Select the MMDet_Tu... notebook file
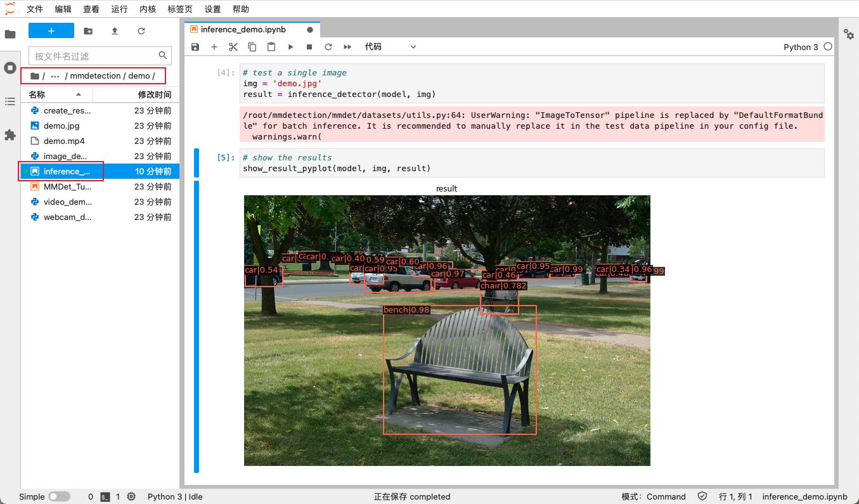 (100, 186)
